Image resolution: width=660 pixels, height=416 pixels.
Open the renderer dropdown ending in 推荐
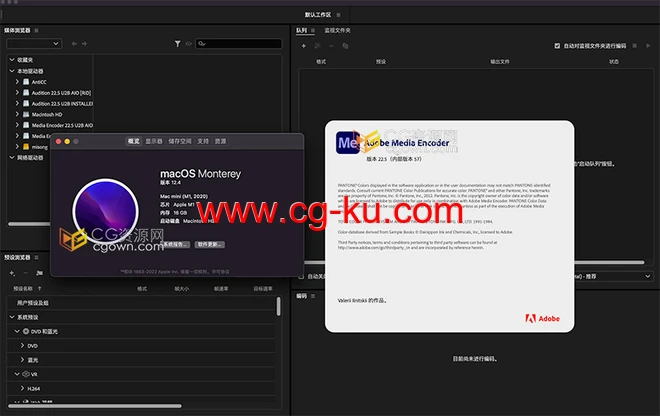coord(614,276)
